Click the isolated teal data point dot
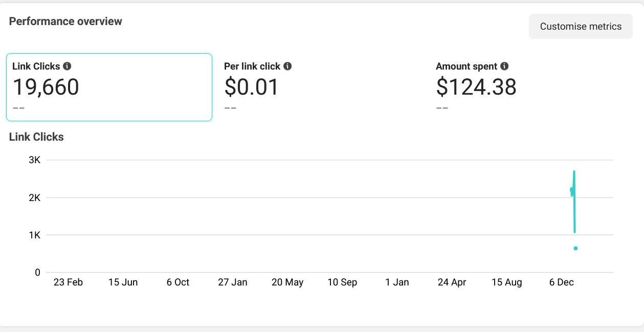644x332 pixels. (575, 248)
